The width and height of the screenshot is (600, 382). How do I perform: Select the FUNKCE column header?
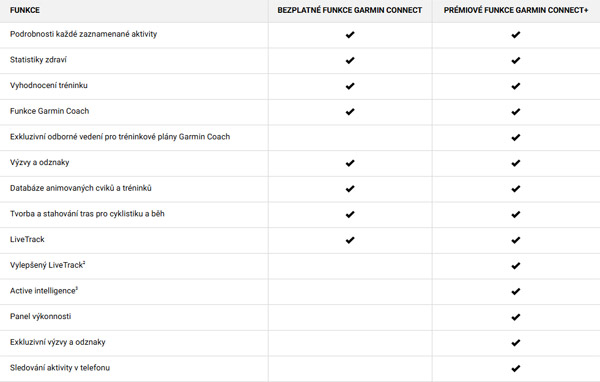click(25, 10)
